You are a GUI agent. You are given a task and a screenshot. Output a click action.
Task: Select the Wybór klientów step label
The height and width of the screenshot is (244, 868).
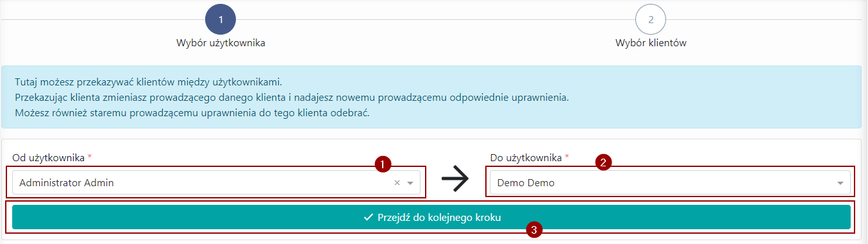click(x=651, y=43)
